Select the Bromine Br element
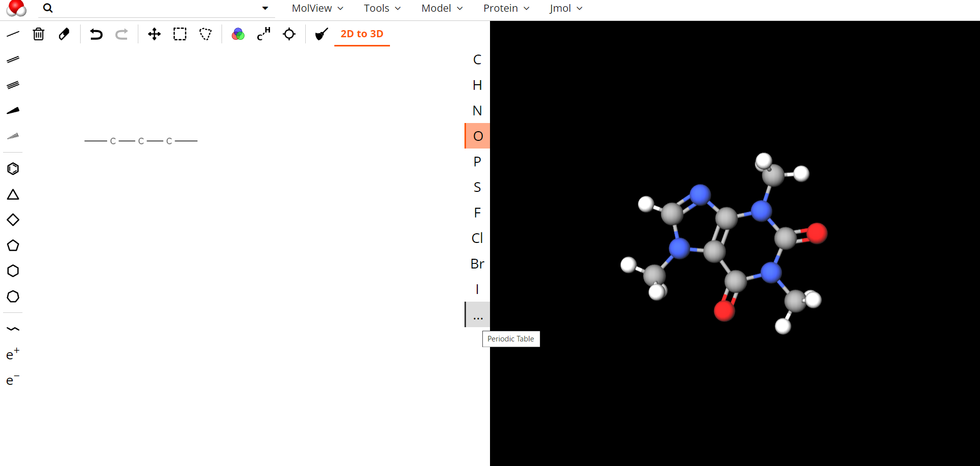Viewport: 980px width, 466px height. point(477,264)
